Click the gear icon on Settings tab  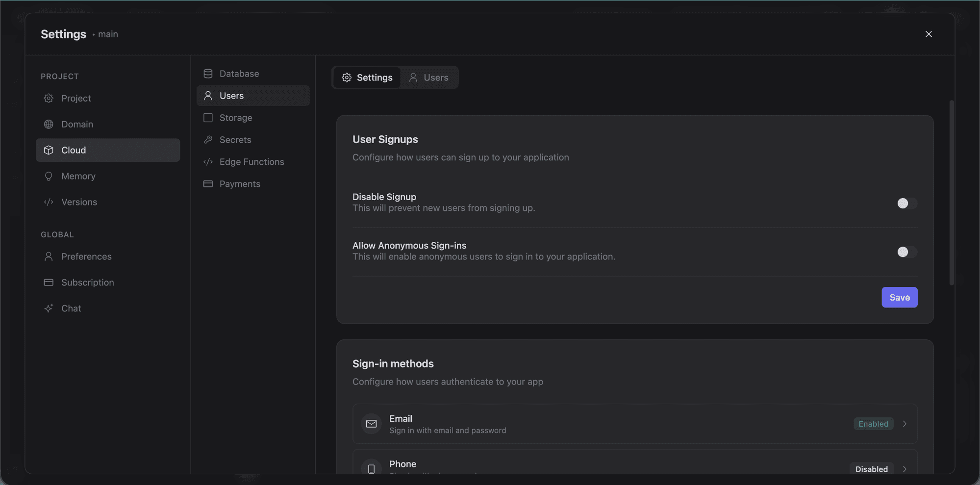click(347, 77)
